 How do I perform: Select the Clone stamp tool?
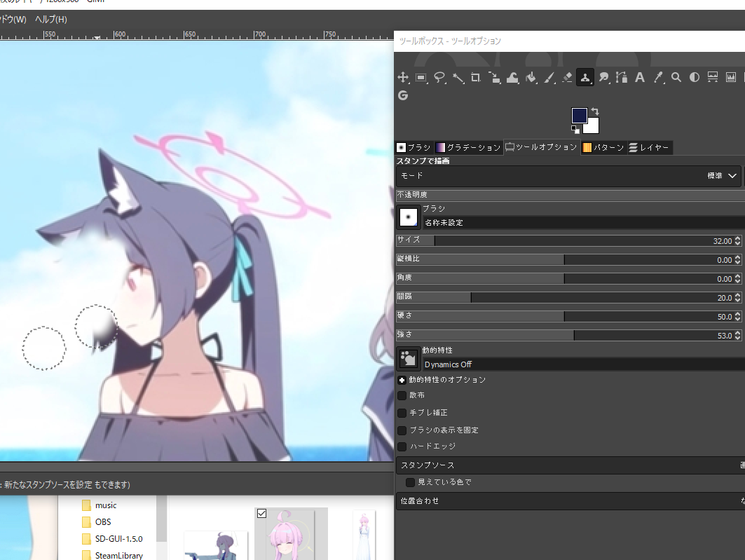point(585,77)
